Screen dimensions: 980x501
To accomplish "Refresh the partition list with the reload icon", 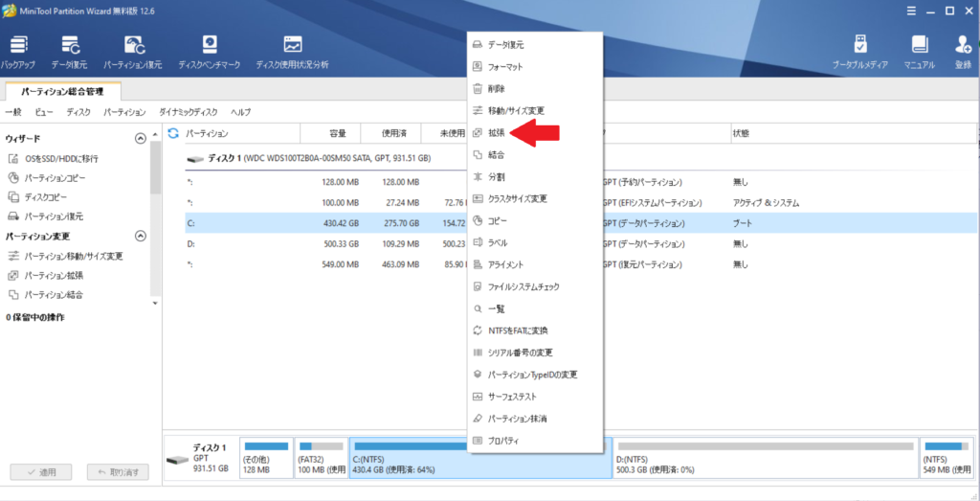I will click(x=174, y=133).
